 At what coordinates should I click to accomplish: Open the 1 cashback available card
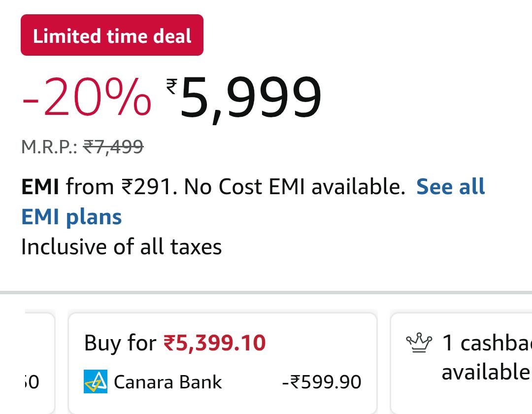[463, 362]
